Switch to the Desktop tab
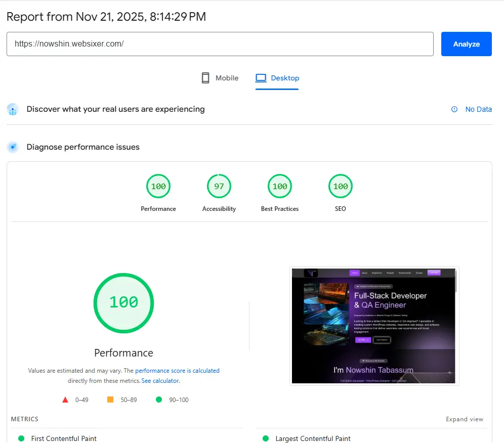Image resolution: width=504 pixels, height=443 pixels. pyautogui.click(x=277, y=78)
